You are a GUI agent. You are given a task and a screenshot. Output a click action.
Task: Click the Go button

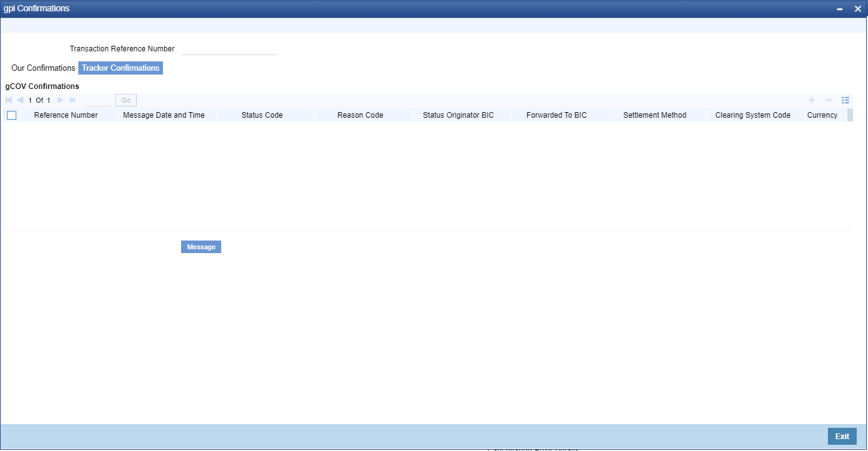pos(126,100)
